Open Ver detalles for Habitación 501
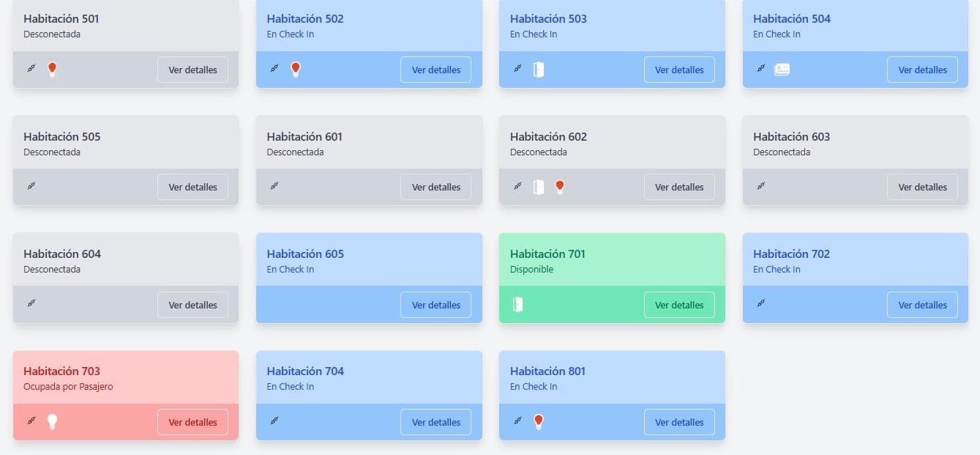 coord(192,69)
